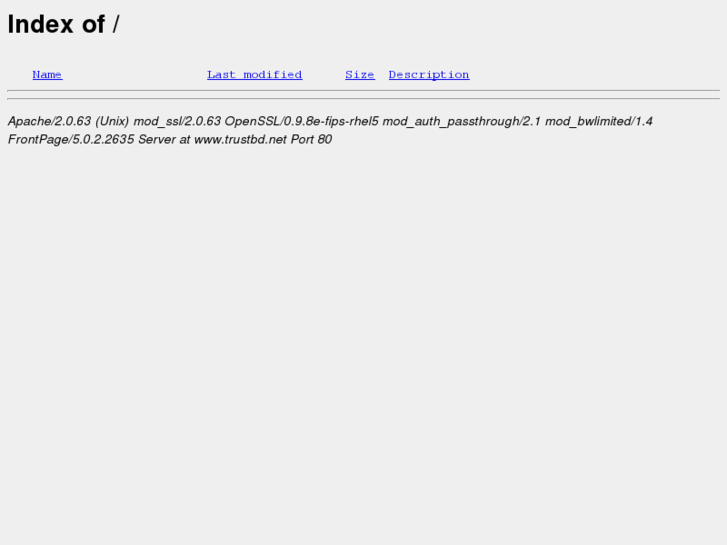This screenshot has height=545, width=727.
Task: Click the "mod_bwlimited/1.4" text
Action: (599, 122)
